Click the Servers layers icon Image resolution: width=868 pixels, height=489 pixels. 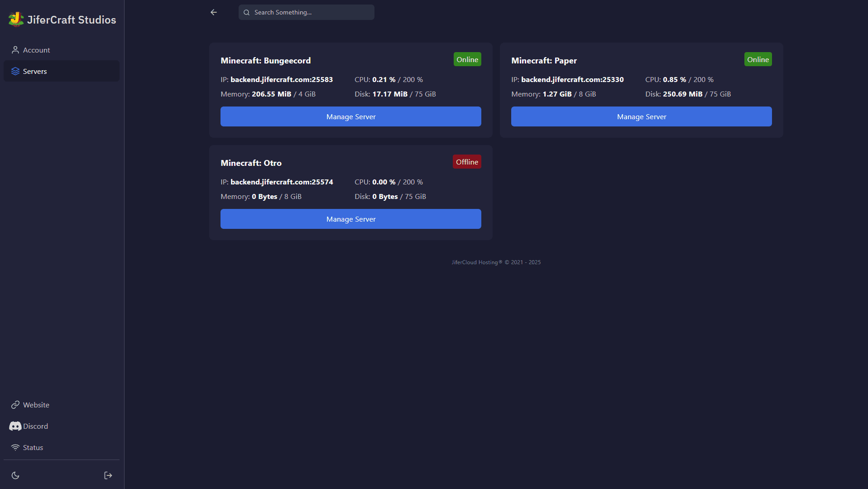tap(15, 71)
